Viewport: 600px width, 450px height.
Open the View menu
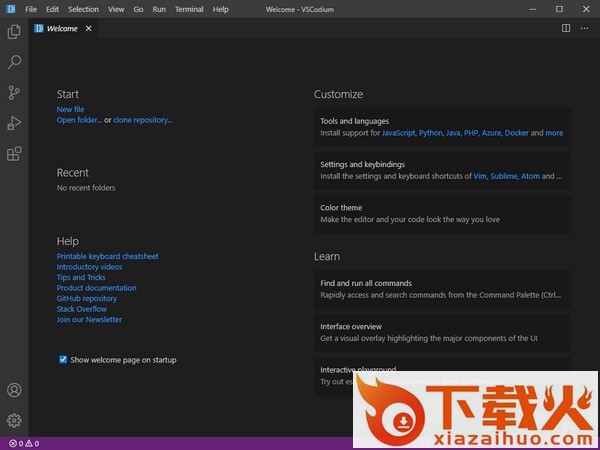coord(116,9)
